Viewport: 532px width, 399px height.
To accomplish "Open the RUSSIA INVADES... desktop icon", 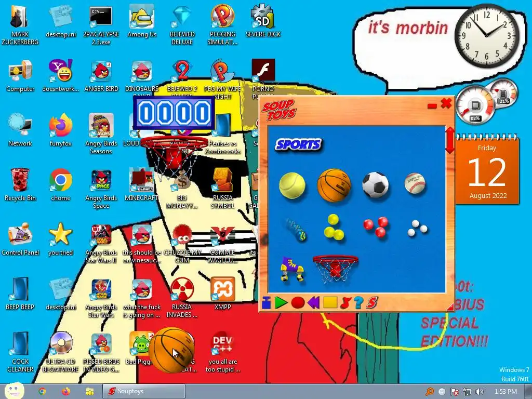I will (182, 298).
